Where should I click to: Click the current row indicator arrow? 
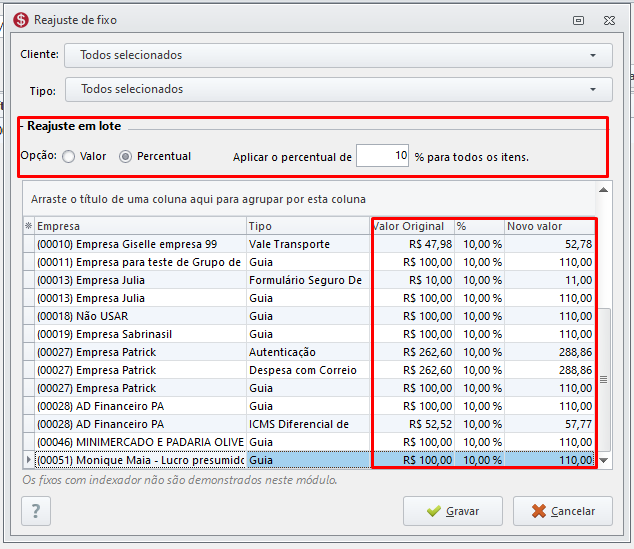(28, 460)
